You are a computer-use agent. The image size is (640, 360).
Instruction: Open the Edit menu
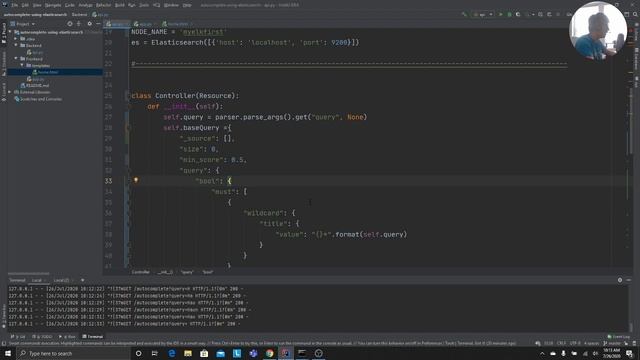pyautogui.click(x=25, y=5)
